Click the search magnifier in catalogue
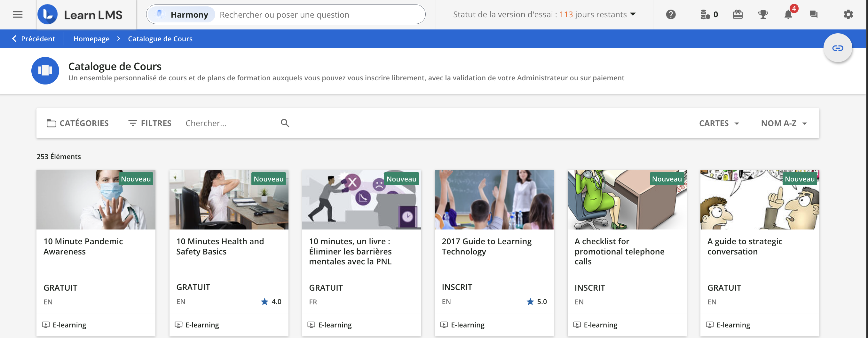 coord(285,123)
